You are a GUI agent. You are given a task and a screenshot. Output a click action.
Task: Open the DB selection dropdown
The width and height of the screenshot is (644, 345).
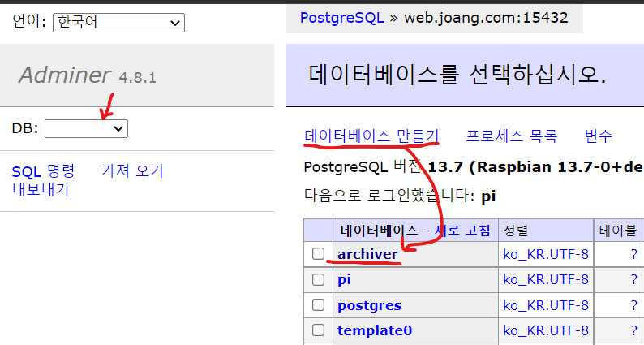[86, 129]
